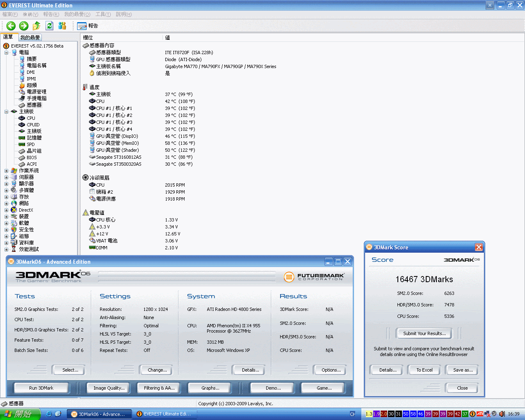Screen dimensions: 525x420
Task: Click the users/people toolbar icon
Action: [x=62, y=26]
